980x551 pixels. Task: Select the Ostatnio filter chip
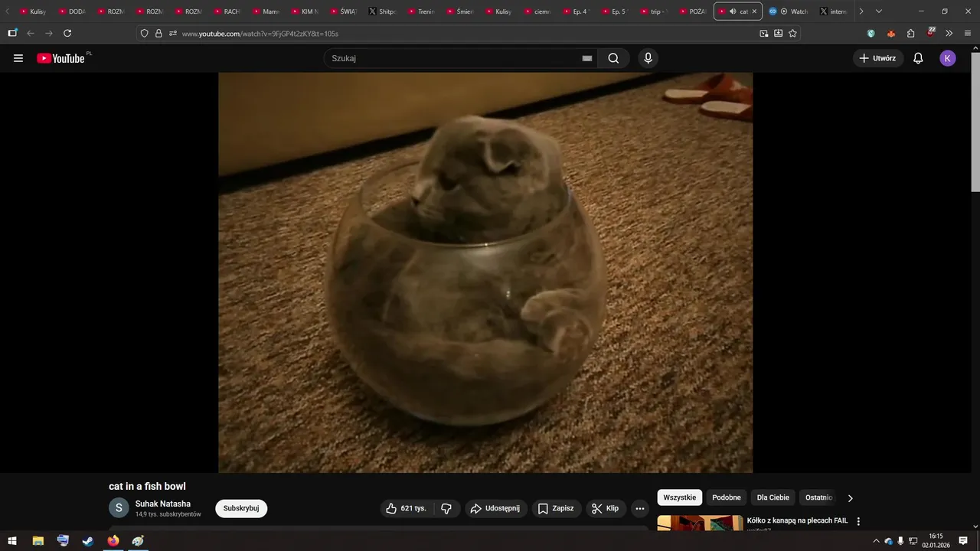point(818,497)
